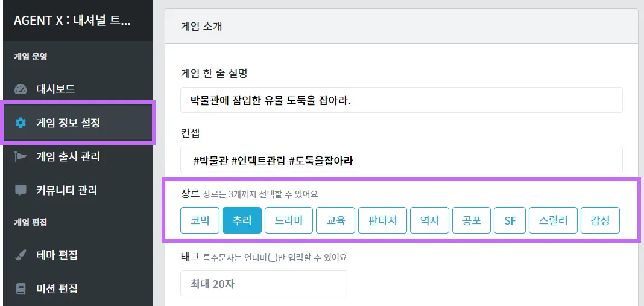Click the 태그 input with 최대 20자 placeholder

(264, 284)
